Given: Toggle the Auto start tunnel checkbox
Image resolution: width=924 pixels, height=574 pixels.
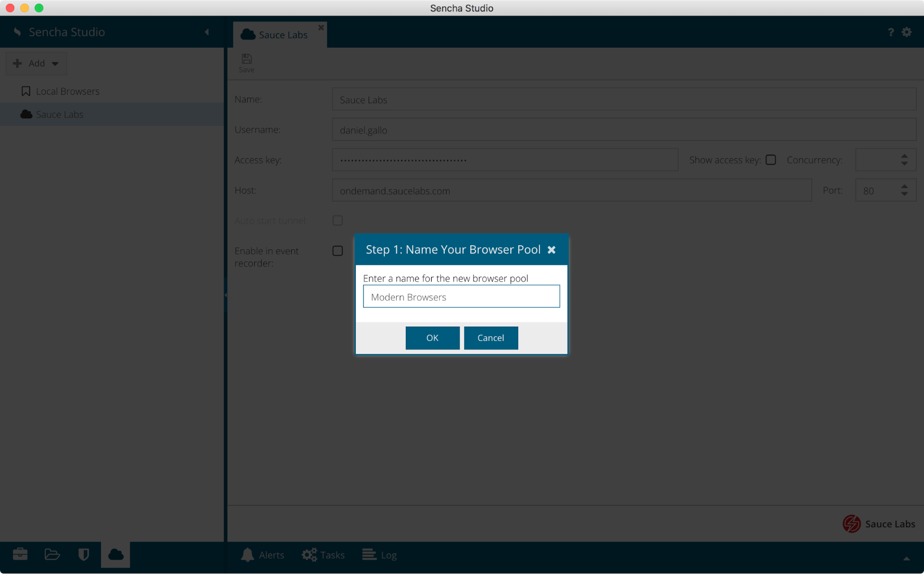Looking at the screenshot, I should pyautogui.click(x=337, y=221).
